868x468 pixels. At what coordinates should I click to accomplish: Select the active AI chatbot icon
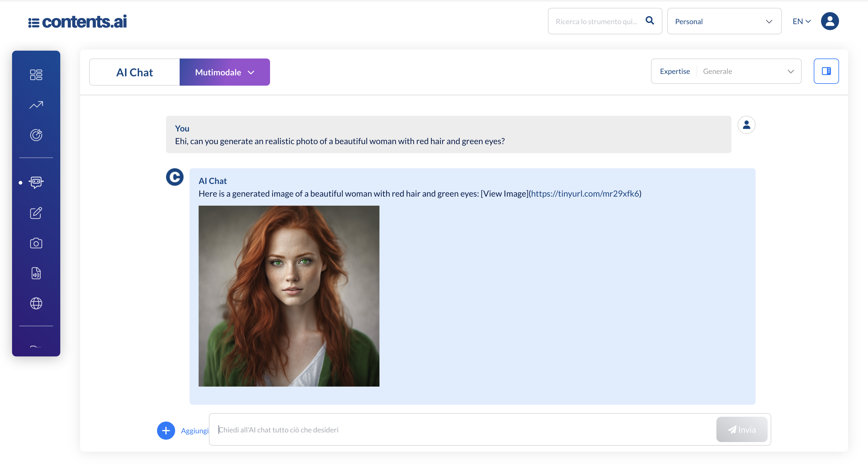click(36, 182)
